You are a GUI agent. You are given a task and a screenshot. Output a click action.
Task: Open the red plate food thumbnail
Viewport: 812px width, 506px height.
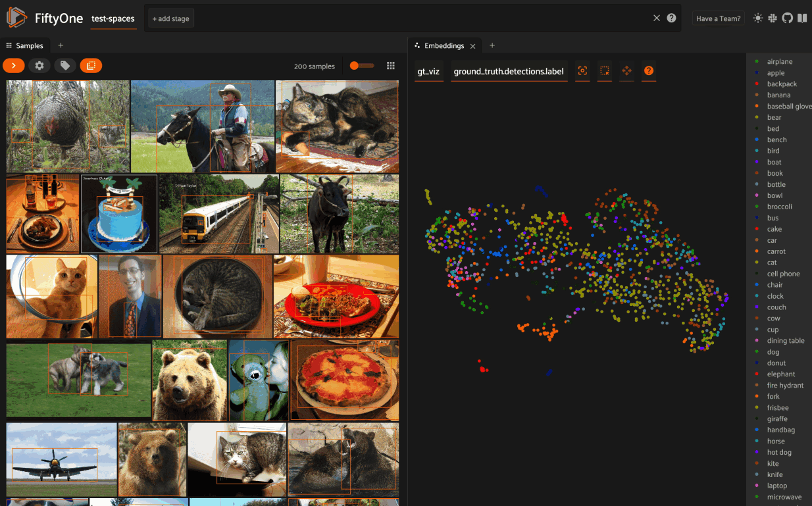[x=336, y=297]
